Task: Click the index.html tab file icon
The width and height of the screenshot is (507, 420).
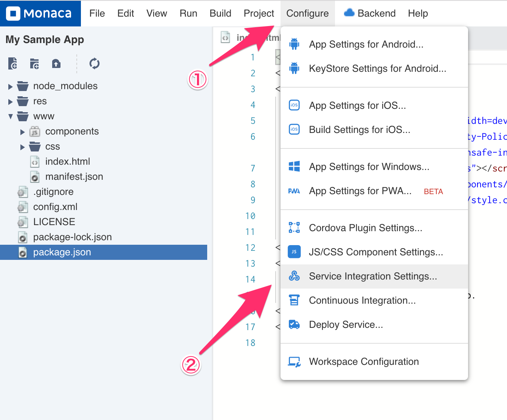Action: [225, 37]
